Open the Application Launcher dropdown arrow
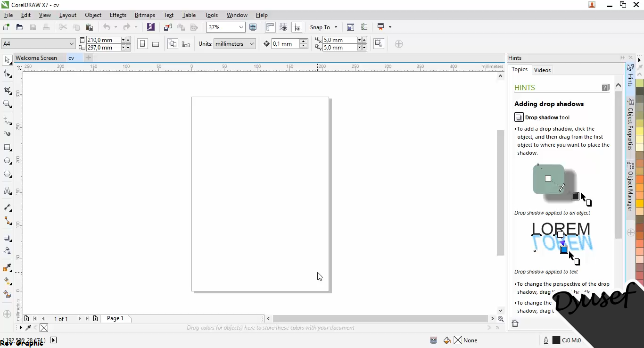The width and height of the screenshot is (644, 348). point(390,27)
